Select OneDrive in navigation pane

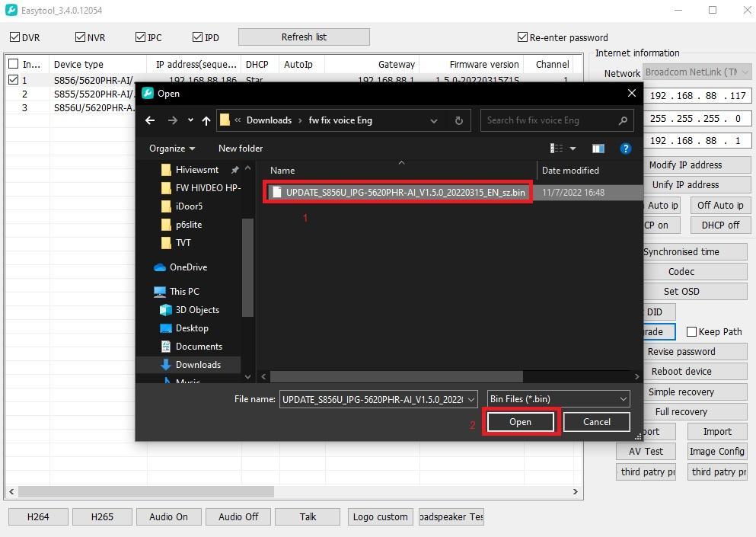pyautogui.click(x=188, y=267)
